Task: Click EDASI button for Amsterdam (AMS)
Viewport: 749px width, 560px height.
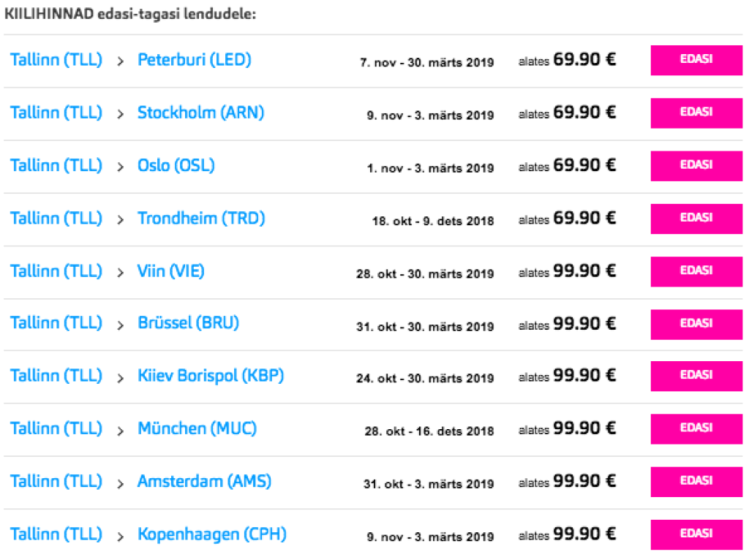Action: [x=696, y=481]
